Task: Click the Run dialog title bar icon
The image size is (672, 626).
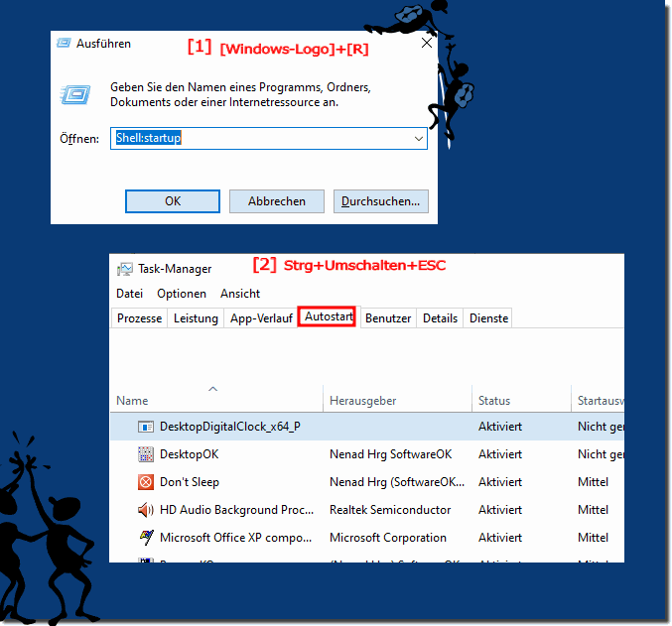Action: pos(64,43)
